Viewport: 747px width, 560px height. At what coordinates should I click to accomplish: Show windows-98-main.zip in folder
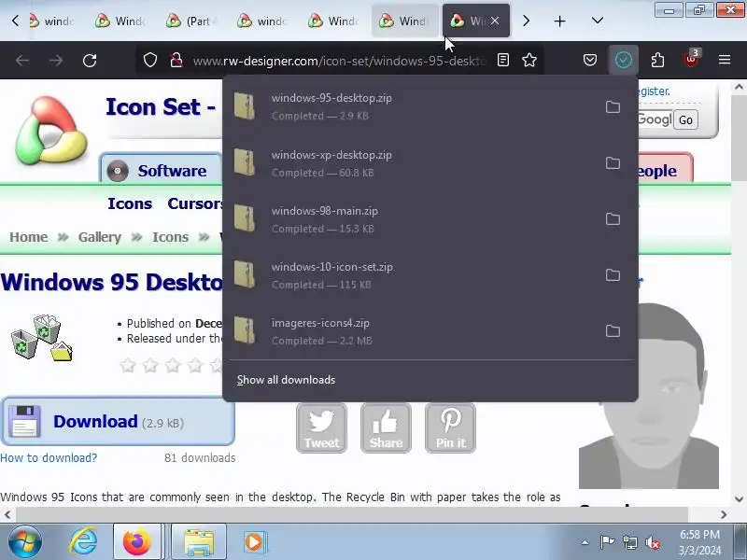point(613,219)
